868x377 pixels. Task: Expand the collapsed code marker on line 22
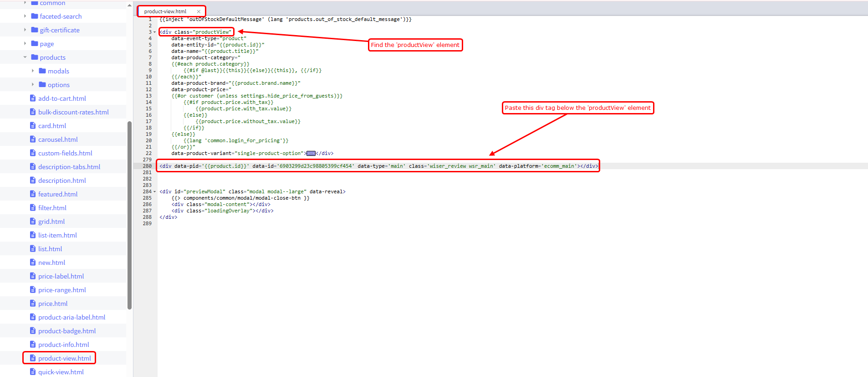click(311, 154)
